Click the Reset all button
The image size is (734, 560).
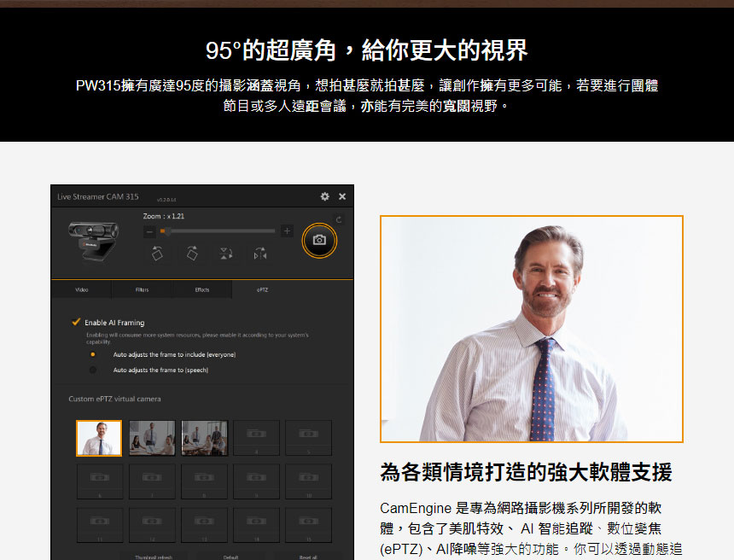[x=308, y=556]
